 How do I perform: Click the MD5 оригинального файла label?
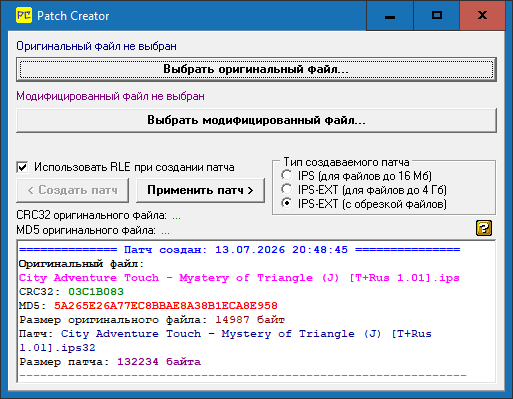coord(86,230)
